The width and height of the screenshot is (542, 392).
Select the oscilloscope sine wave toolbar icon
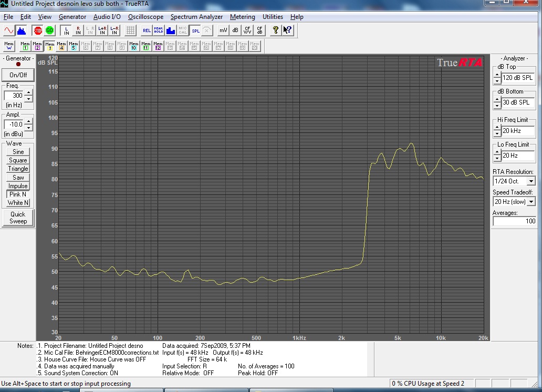tap(8, 30)
